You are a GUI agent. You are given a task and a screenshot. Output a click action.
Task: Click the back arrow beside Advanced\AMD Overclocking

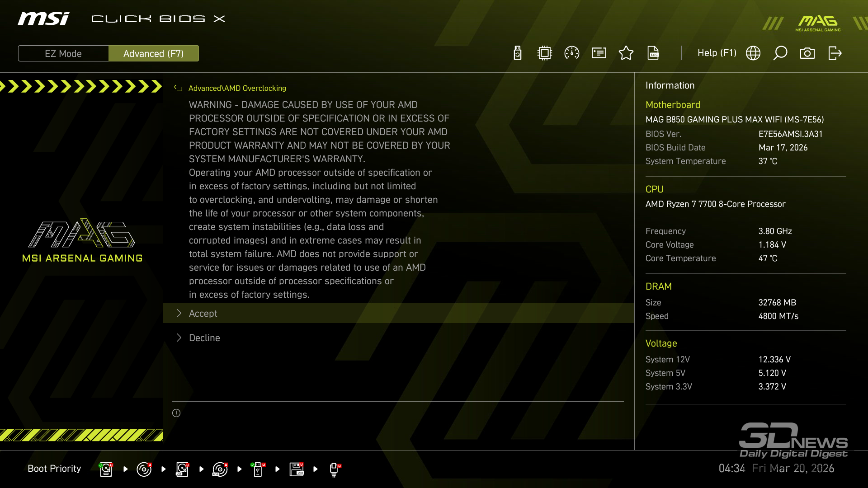pyautogui.click(x=178, y=89)
